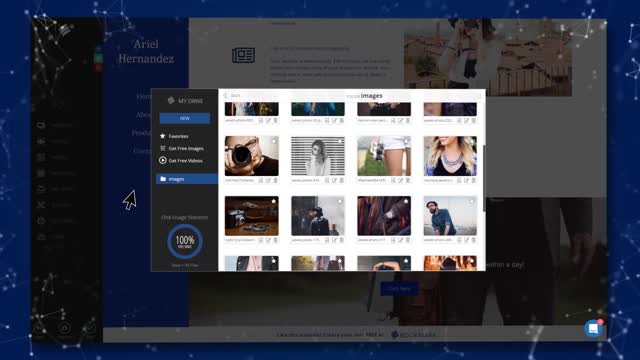This screenshot has height=360, width=640.
Task: Click the Favorites star icon in sidebar
Action: 162,136
